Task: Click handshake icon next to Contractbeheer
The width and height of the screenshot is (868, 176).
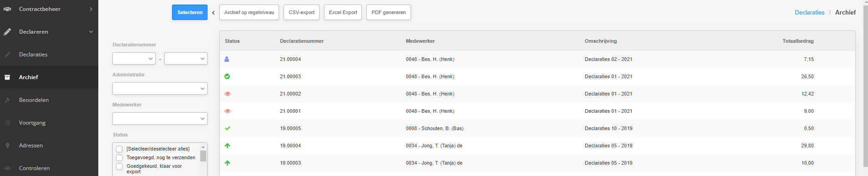Action: 7,9
